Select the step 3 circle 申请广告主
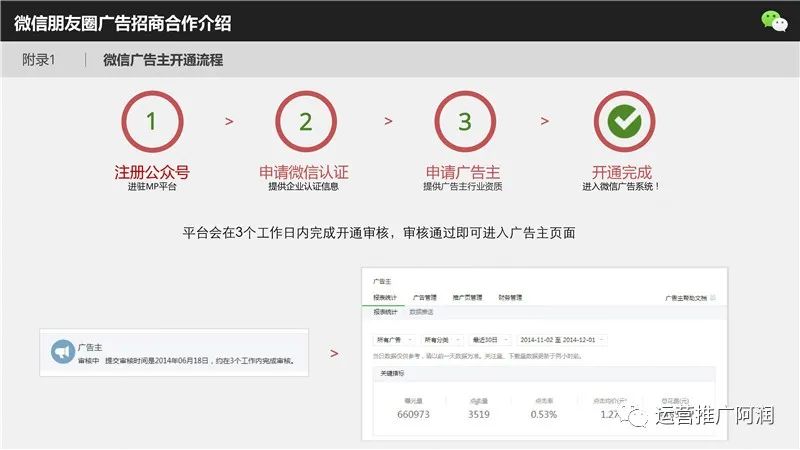 [465, 121]
